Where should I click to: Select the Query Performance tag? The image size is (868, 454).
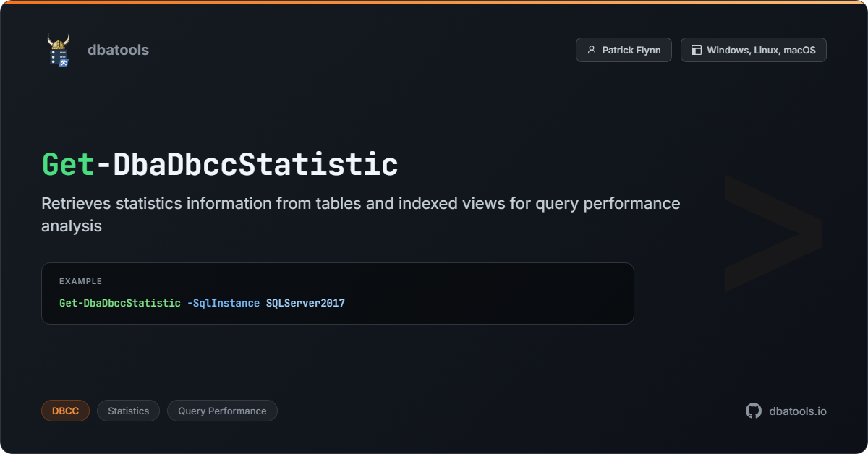pyautogui.click(x=222, y=411)
